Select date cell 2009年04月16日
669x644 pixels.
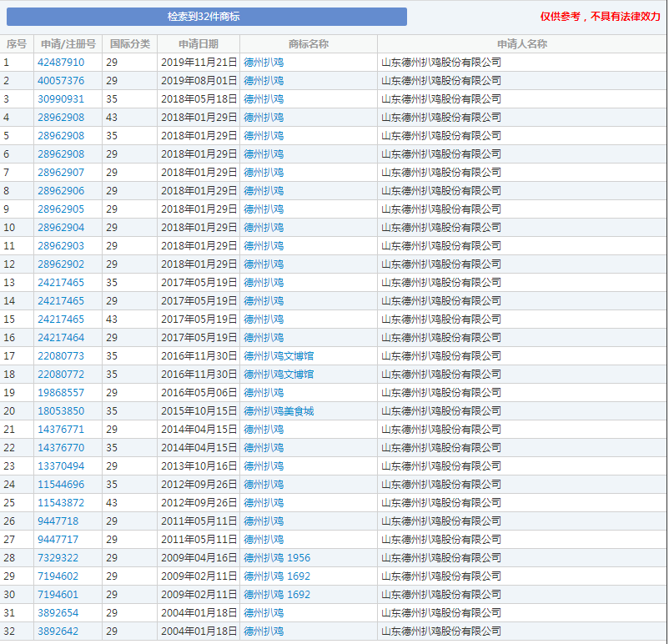click(199, 558)
